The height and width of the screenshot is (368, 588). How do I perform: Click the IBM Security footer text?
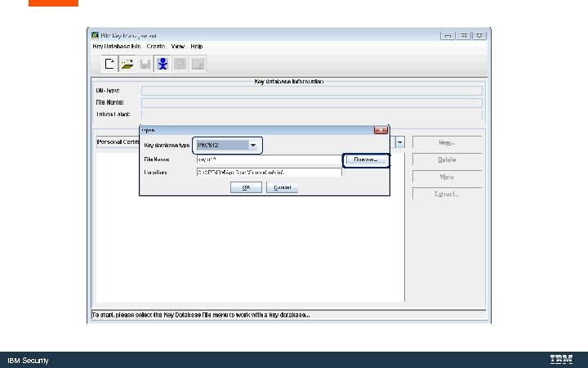click(28, 361)
